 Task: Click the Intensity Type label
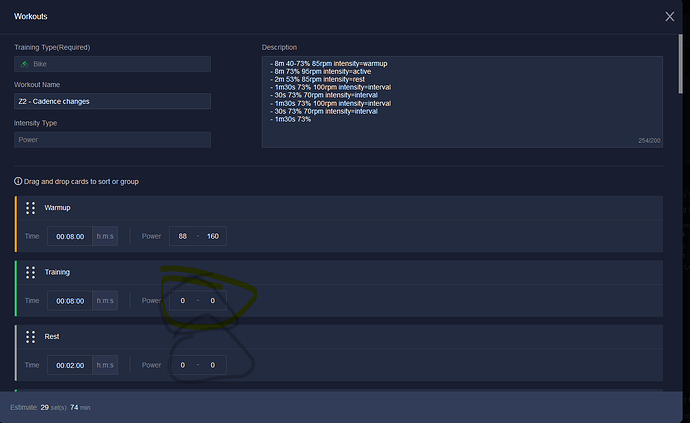(x=36, y=123)
